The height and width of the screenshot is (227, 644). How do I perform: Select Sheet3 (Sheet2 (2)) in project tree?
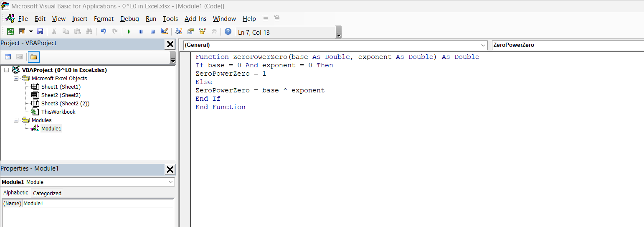(x=65, y=104)
